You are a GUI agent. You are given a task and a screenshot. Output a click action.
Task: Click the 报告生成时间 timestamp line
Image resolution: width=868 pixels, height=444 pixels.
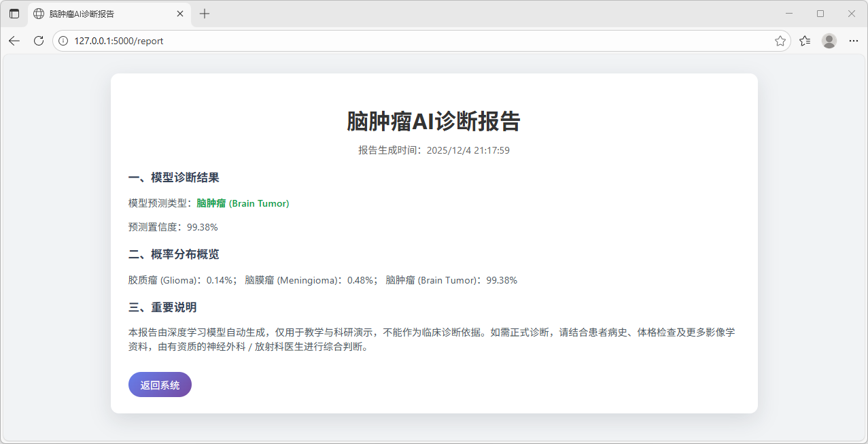[434, 150]
